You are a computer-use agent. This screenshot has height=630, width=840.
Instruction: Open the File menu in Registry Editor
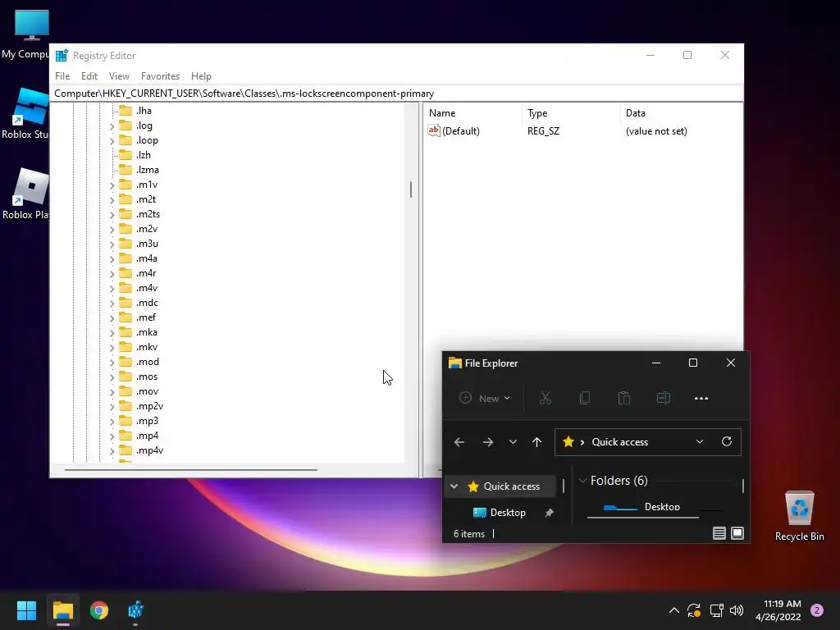point(62,76)
